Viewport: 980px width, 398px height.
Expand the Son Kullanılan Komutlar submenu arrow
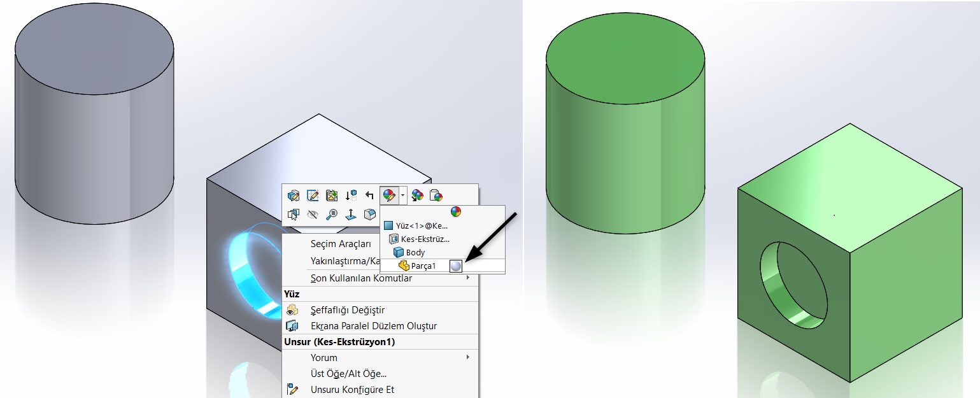click(469, 278)
